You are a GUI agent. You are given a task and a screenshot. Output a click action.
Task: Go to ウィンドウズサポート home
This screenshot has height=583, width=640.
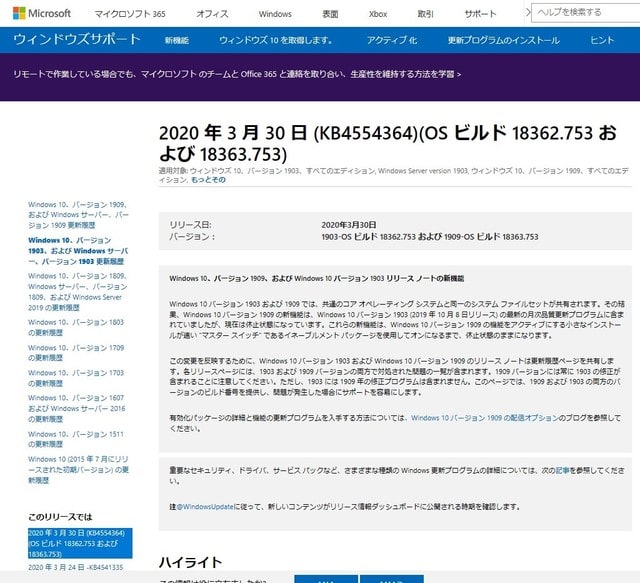tap(77, 40)
